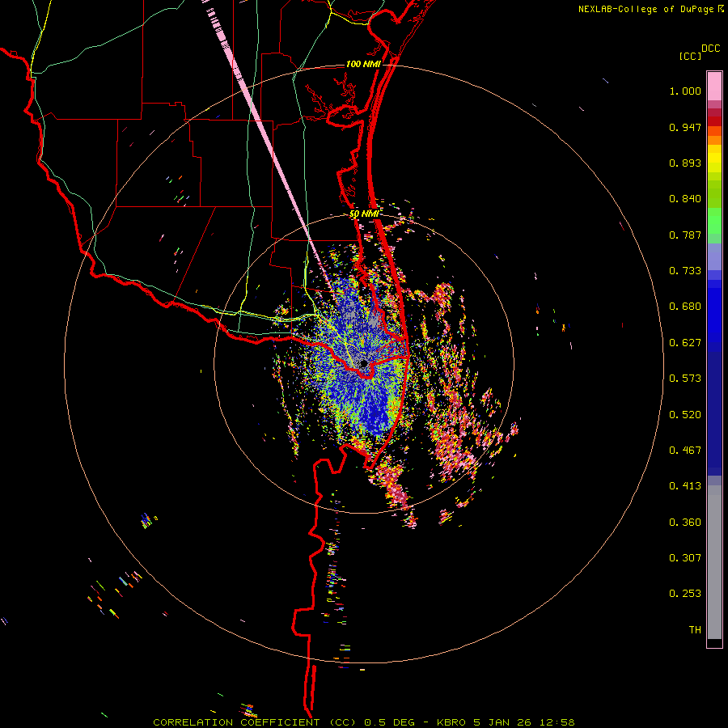The image size is (728, 728).
Task: Select the 0.307 color bar value
Action: tap(685, 558)
